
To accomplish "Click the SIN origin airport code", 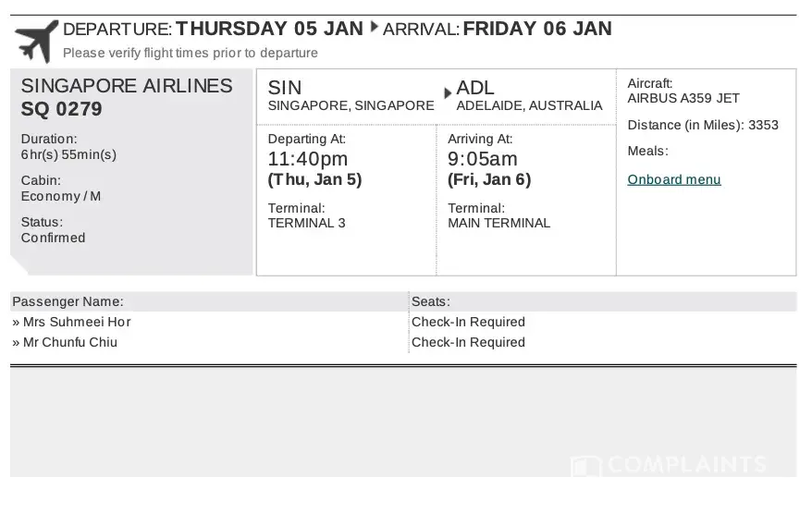I will tap(285, 88).
